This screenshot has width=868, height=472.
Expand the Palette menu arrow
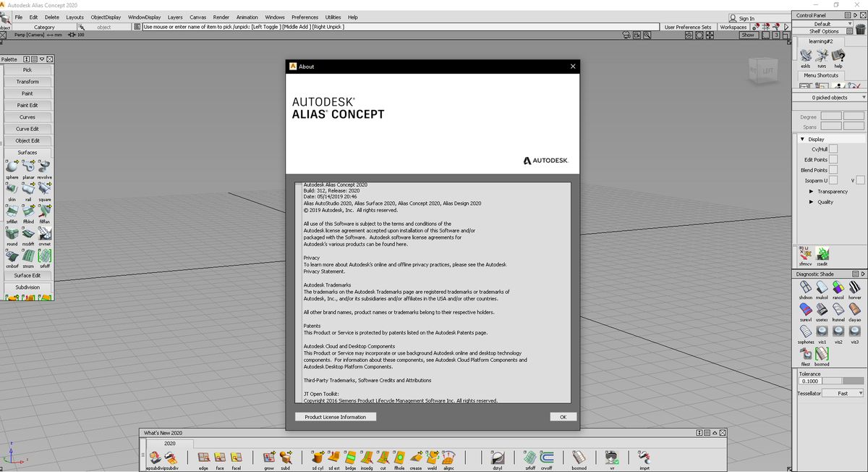pos(41,59)
